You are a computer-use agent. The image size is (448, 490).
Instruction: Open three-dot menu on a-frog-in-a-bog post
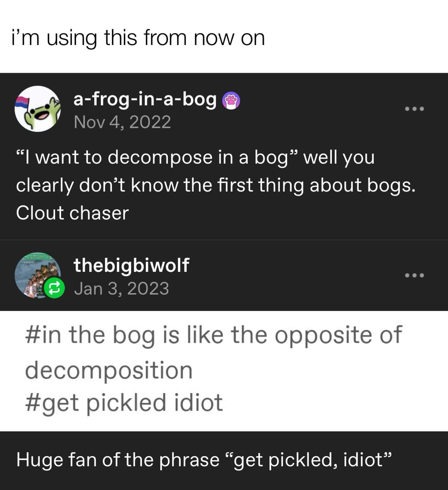(414, 109)
